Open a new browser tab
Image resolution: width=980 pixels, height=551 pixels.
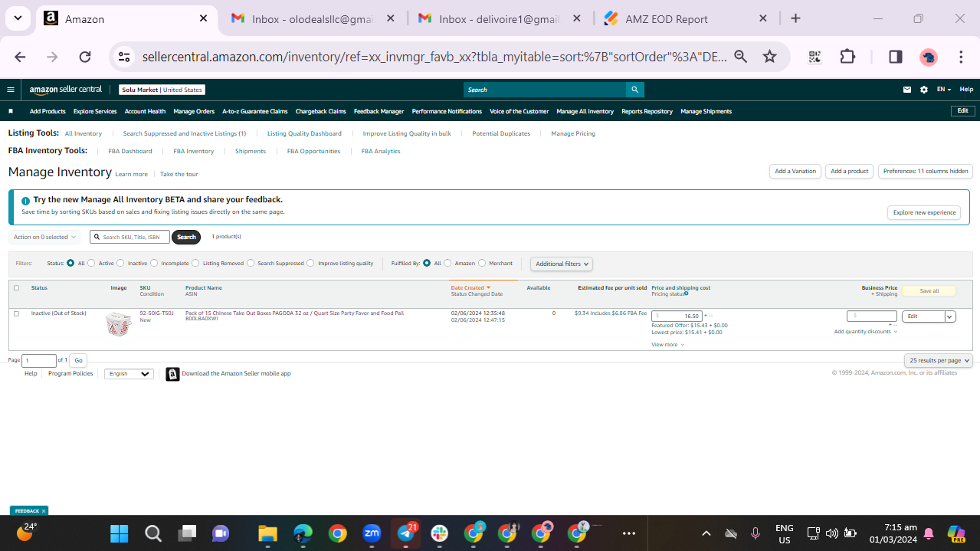[795, 18]
